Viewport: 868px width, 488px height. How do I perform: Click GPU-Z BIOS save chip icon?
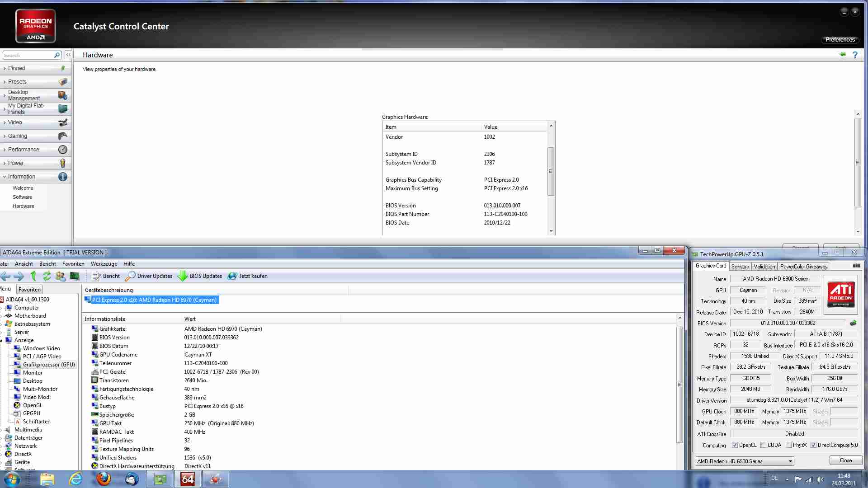pyautogui.click(x=853, y=323)
